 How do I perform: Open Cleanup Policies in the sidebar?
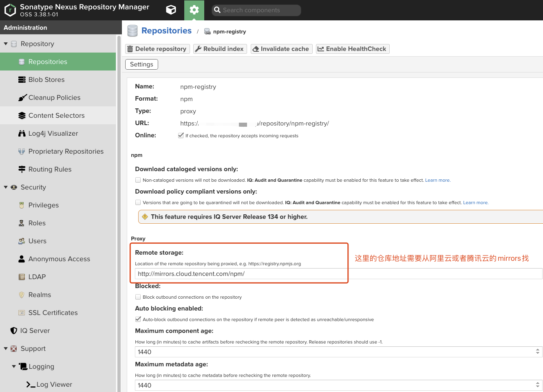click(x=58, y=97)
